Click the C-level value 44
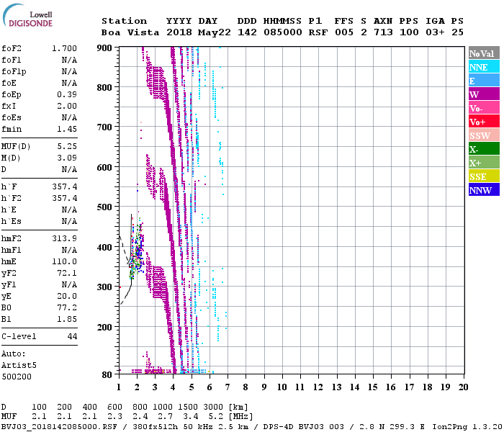504x432 pixels. coord(72,336)
